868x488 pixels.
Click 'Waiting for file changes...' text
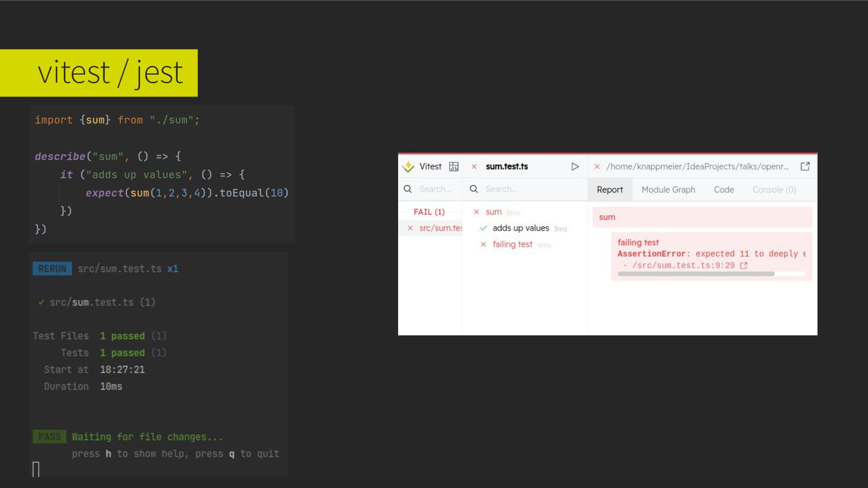tap(147, 437)
